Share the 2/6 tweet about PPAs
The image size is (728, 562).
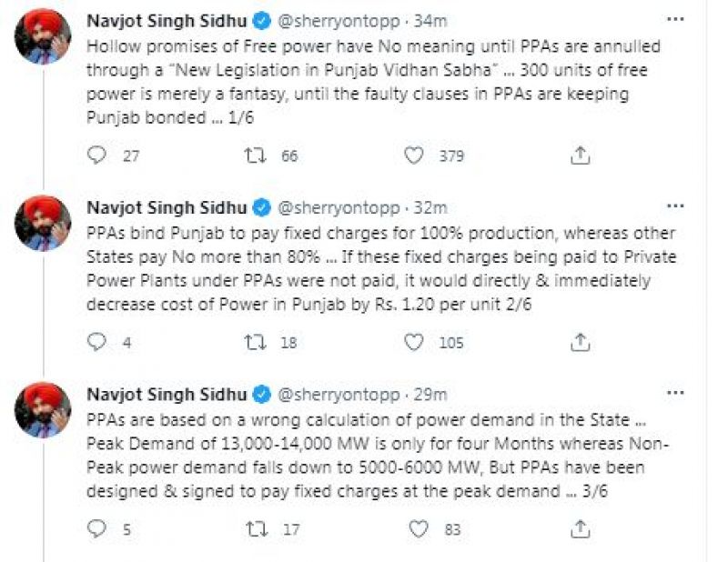pos(580,343)
